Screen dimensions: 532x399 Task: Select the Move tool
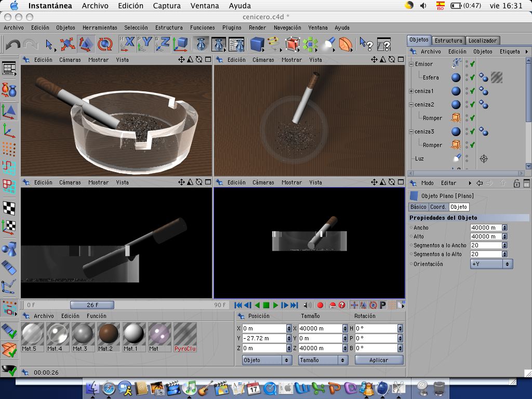click(x=68, y=44)
